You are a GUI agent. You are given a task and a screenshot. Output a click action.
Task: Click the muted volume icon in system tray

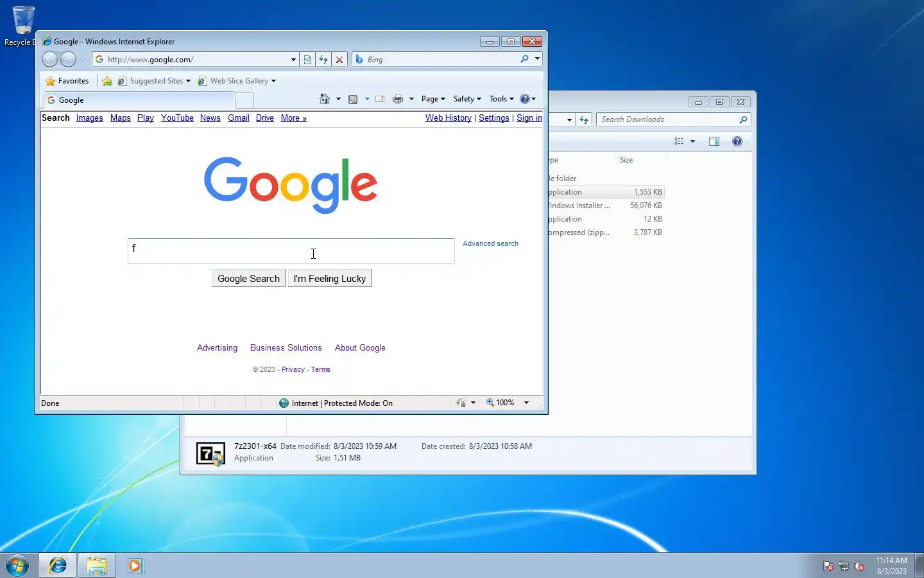tap(859, 566)
